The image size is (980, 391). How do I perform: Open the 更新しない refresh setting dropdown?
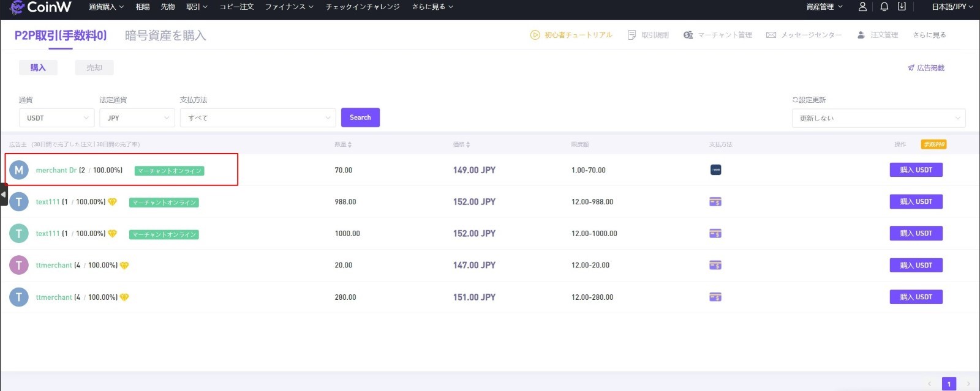point(879,118)
